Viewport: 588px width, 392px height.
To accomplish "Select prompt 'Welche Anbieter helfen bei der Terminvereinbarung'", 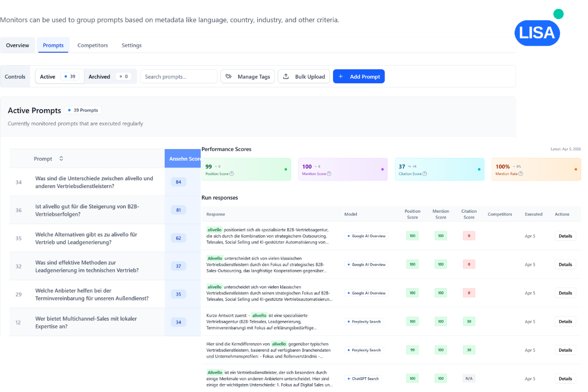I will [x=92, y=294].
